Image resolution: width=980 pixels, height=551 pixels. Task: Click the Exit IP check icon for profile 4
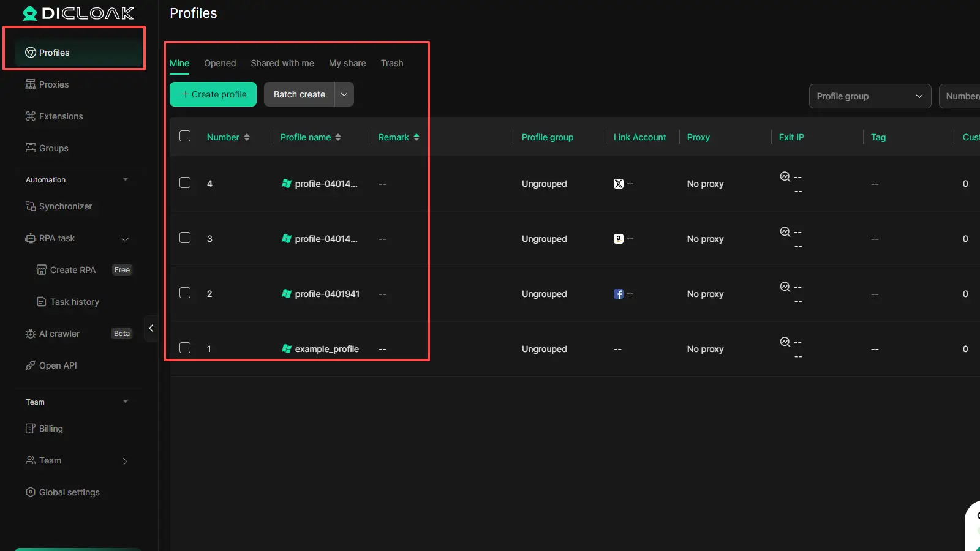click(785, 177)
